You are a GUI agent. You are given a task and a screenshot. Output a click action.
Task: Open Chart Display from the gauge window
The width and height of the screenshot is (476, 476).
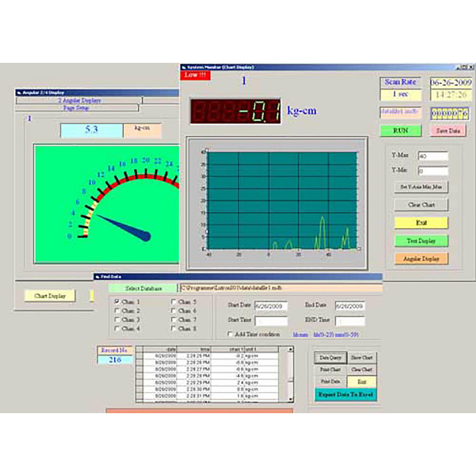[x=50, y=295]
